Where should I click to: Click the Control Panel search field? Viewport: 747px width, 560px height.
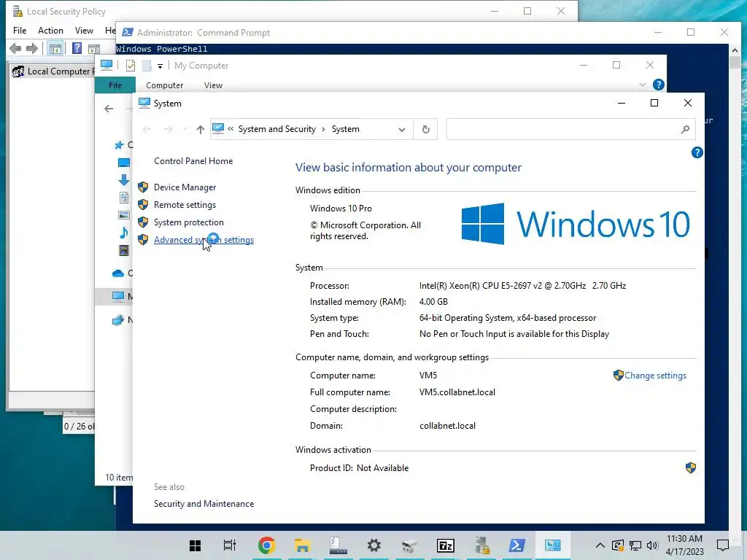tap(570, 129)
